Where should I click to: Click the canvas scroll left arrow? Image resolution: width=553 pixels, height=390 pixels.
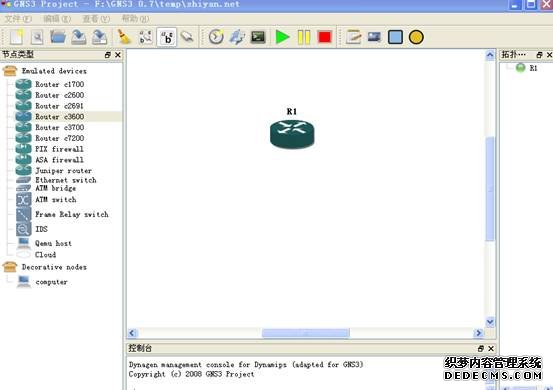click(x=133, y=333)
